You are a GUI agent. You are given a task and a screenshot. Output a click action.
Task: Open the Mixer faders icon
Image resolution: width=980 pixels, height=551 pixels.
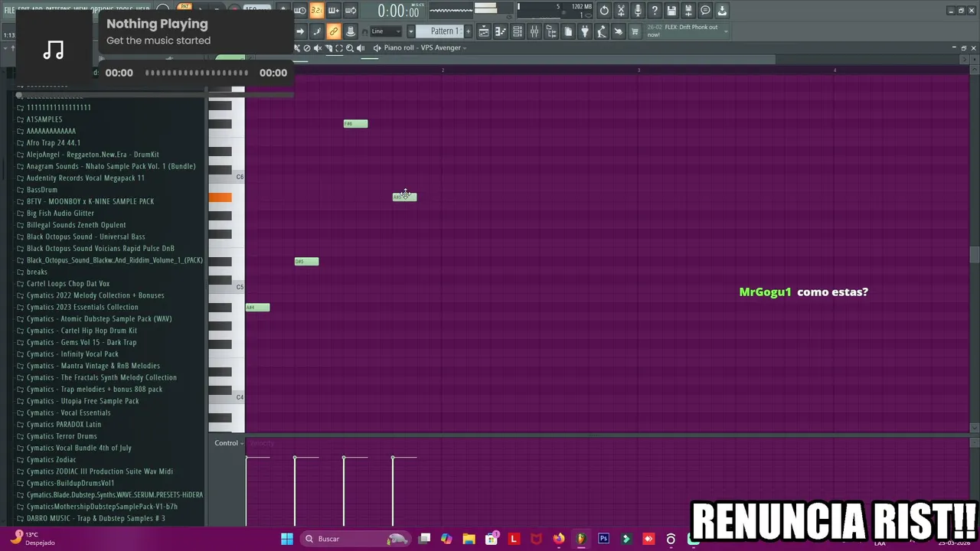[x=534, y=31]
